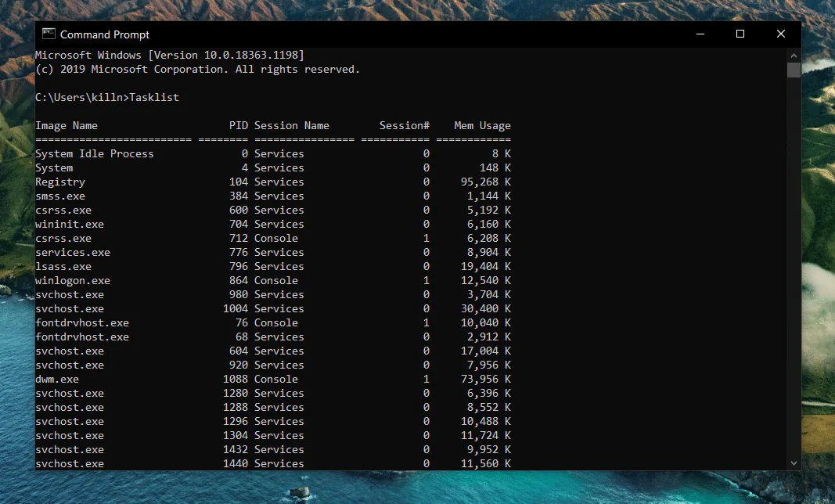The image size is (835, 504).
Task: Click the scrollbar down arrow
Action: point(794,463)
